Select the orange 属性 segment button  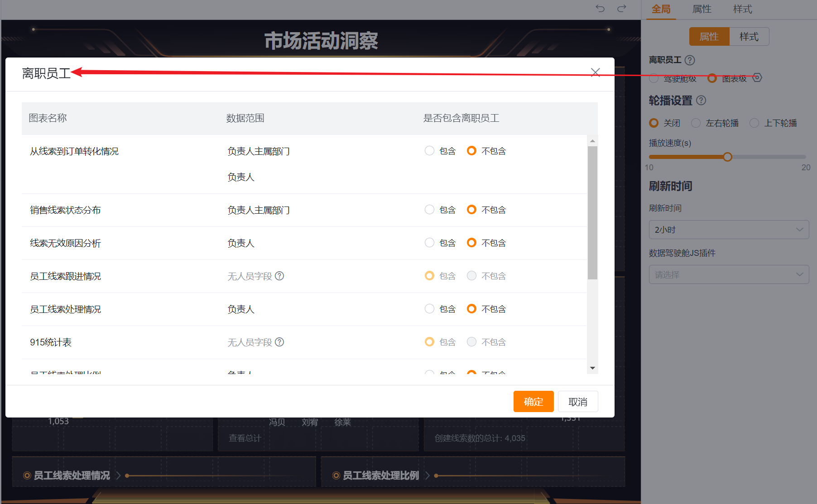(709, 37)
